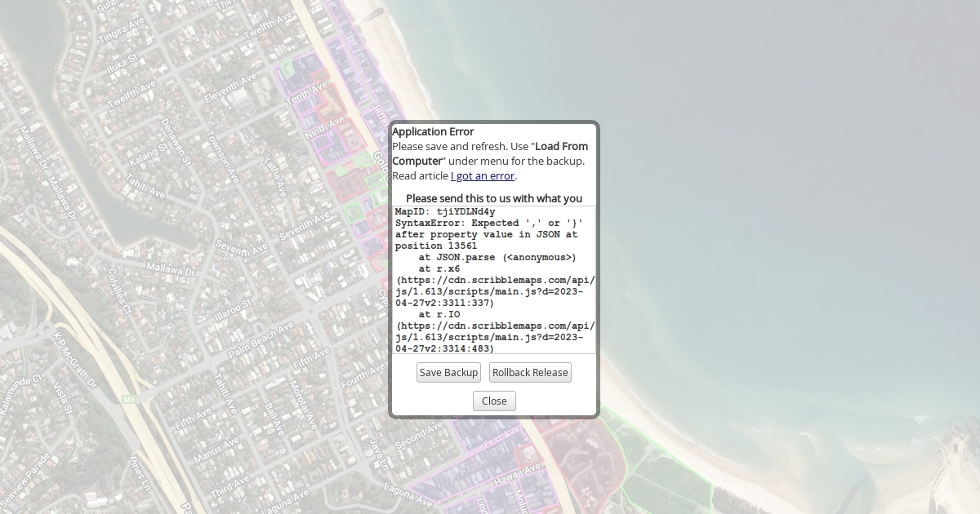
Task: Open the 'I got an error' article link
Action: (483, 175)
